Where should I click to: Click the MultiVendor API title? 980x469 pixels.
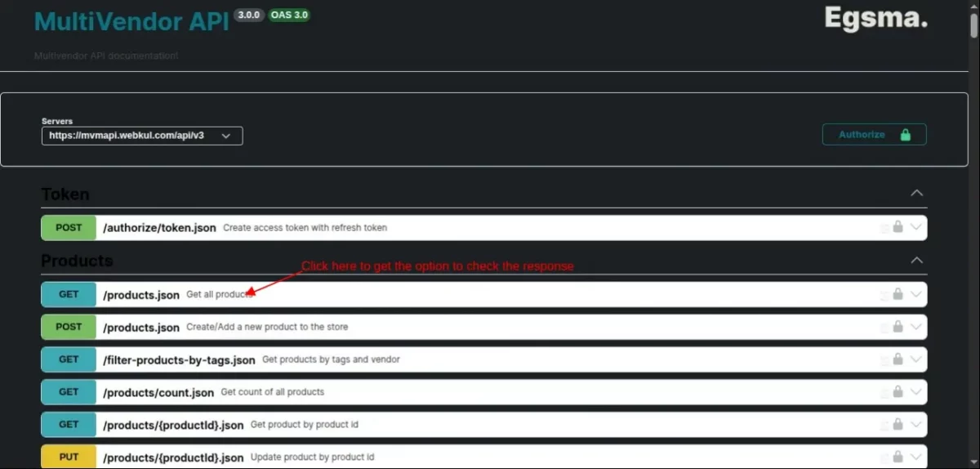pyautogui.click(x=131, y=21)
